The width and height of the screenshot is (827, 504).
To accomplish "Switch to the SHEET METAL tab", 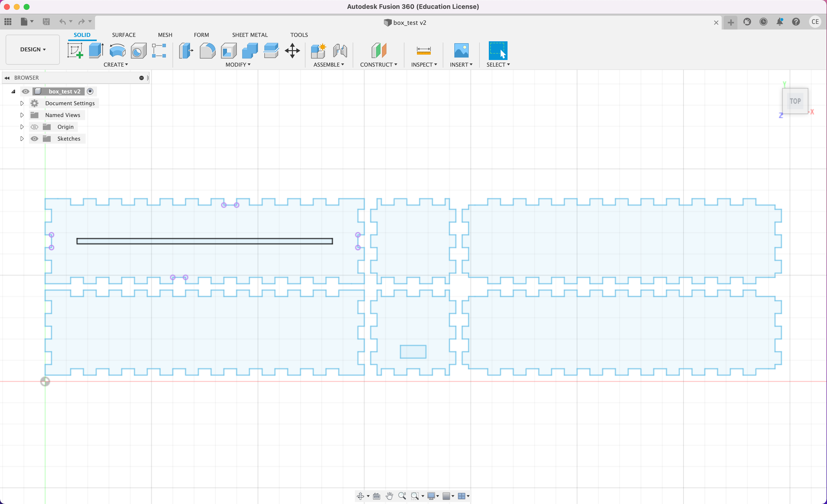I will point(250,35).
